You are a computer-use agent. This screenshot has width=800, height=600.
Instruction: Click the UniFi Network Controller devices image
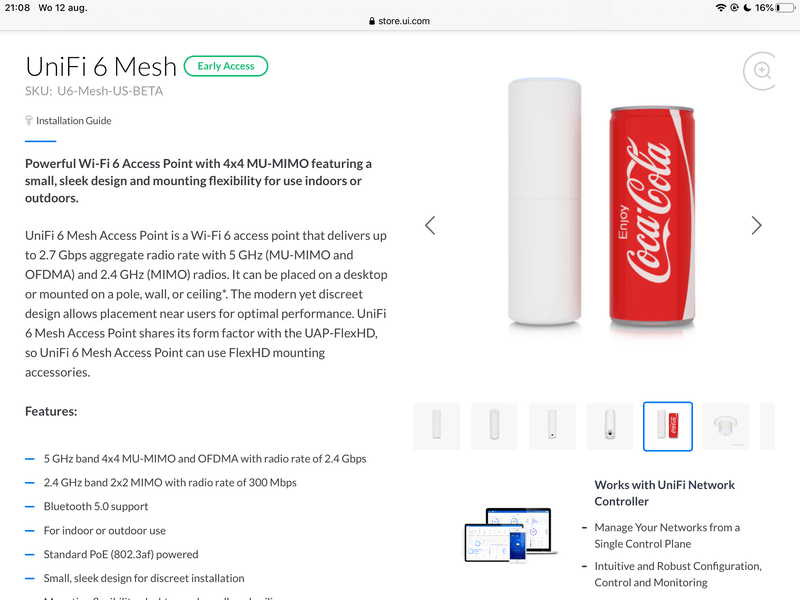click(508, 534)
